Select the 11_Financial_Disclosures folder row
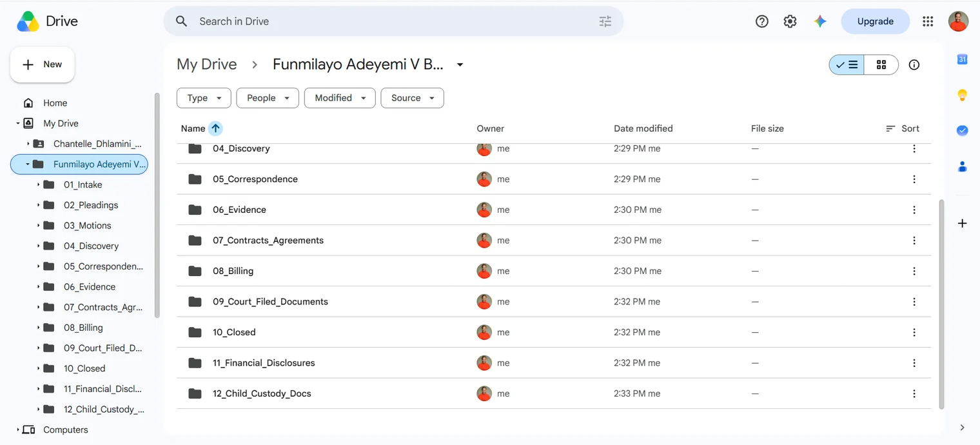 [x=554, y=363]
